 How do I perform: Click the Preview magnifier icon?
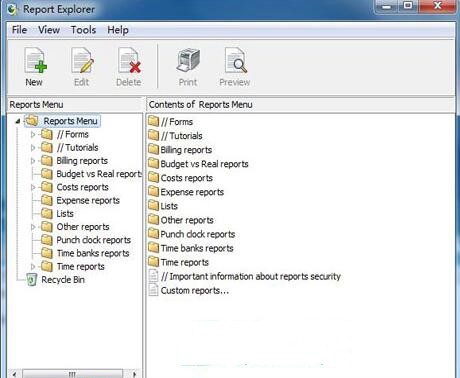236,60
